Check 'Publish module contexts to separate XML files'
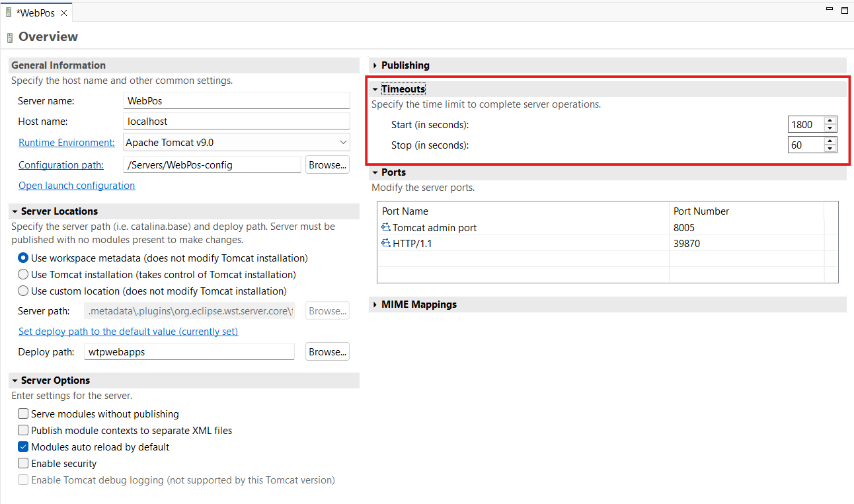854x504 pixels. tap(23, 430)
